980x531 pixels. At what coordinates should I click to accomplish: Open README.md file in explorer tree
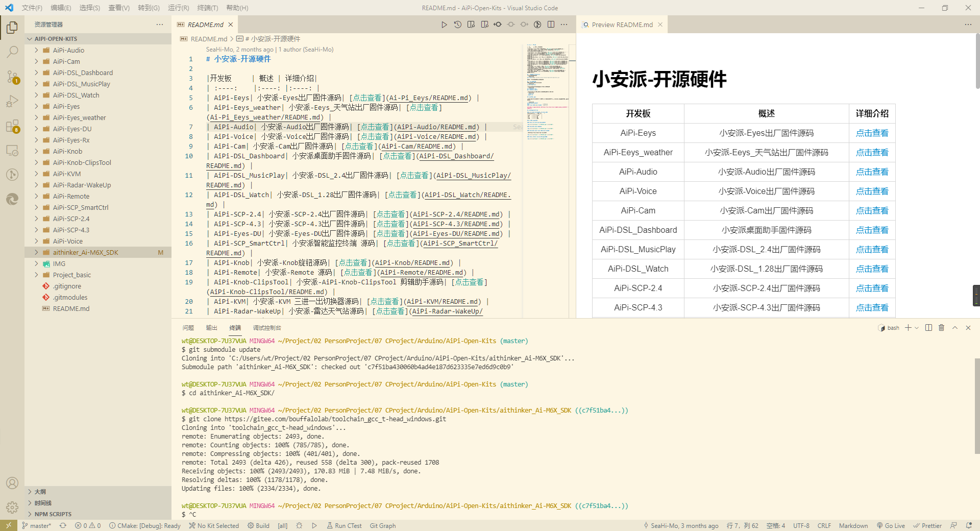coord(71,308)
